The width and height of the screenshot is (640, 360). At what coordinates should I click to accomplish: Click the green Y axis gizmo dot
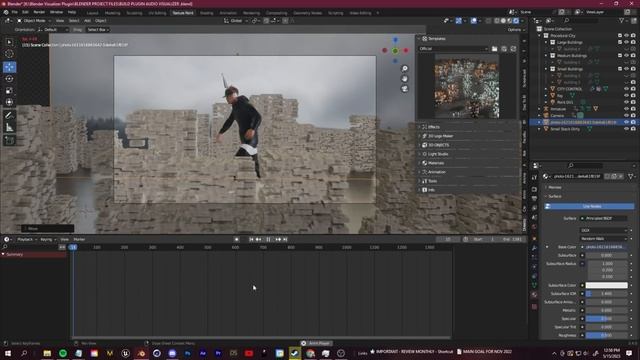pos(395,51)
